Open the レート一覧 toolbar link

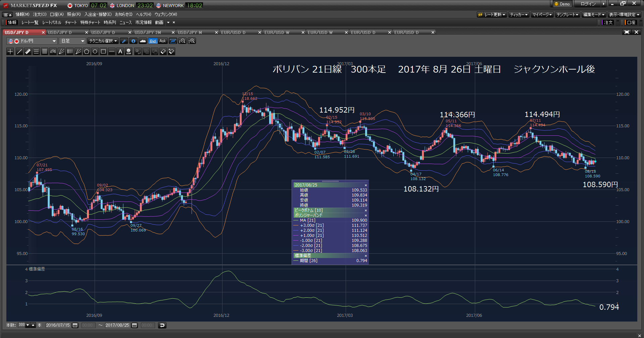30,23
